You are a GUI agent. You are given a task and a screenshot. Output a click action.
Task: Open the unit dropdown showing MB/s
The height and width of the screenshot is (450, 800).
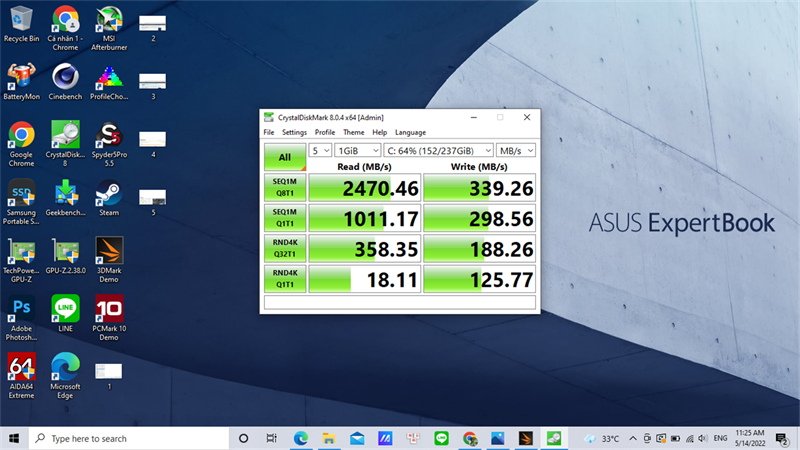[x=516, y=151]
